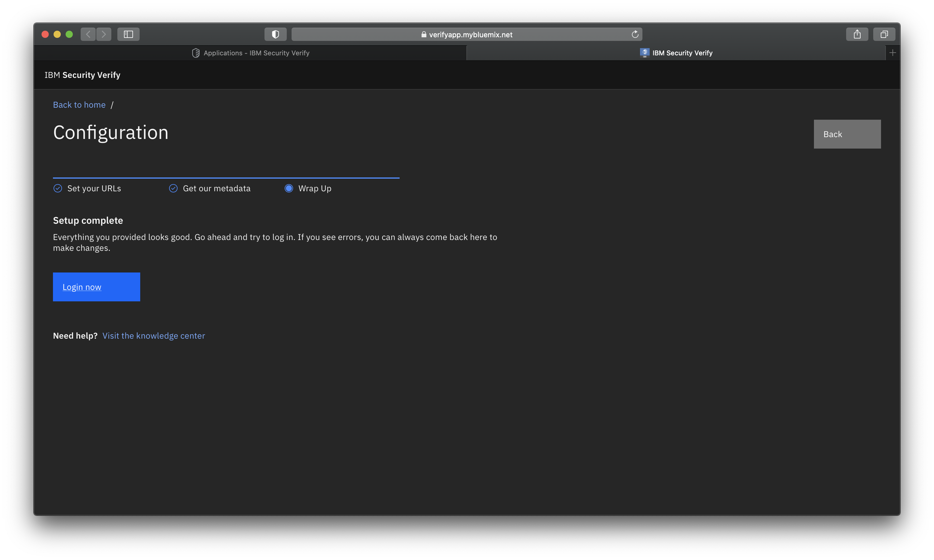Click the grey Back button
This screenshot has width=934, height=560.
point(847,134)
